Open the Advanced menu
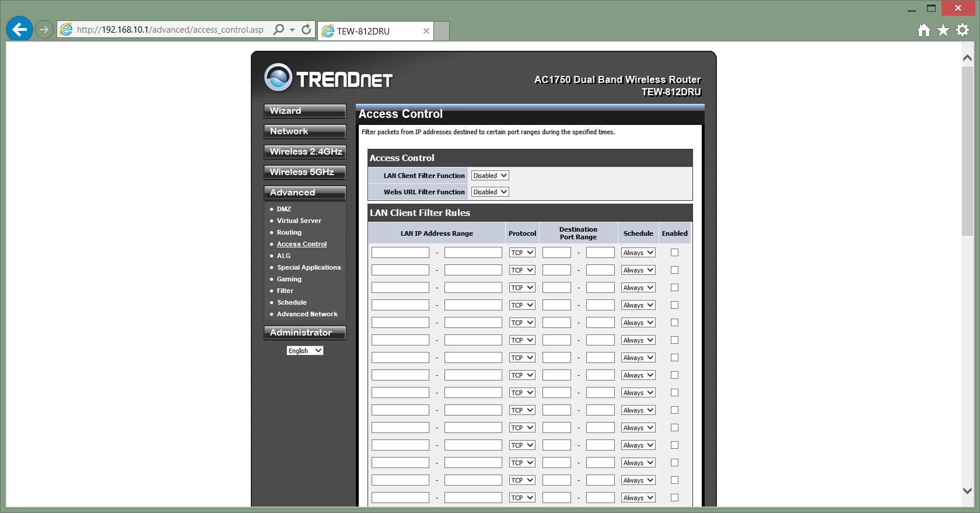 [304, 193]
